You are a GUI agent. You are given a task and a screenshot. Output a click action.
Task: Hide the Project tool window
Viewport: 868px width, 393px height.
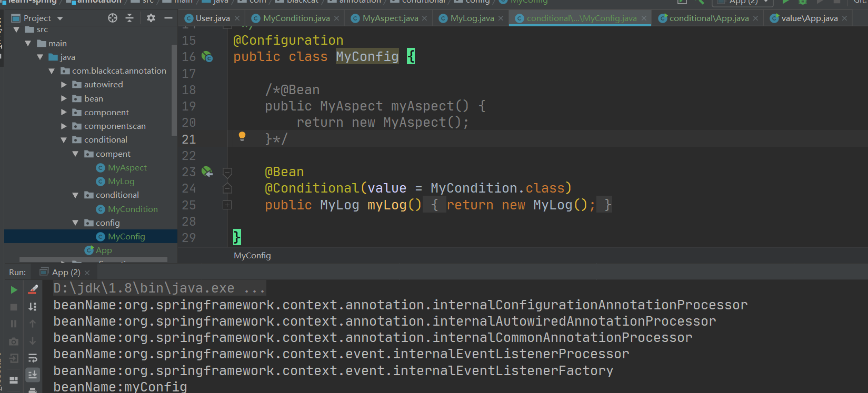click(x=168, y=18)
